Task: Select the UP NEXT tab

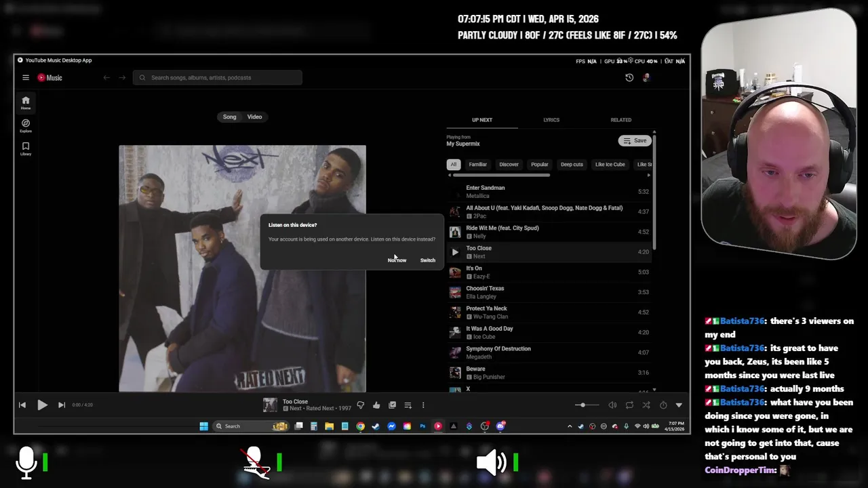Action: [482, 120]
